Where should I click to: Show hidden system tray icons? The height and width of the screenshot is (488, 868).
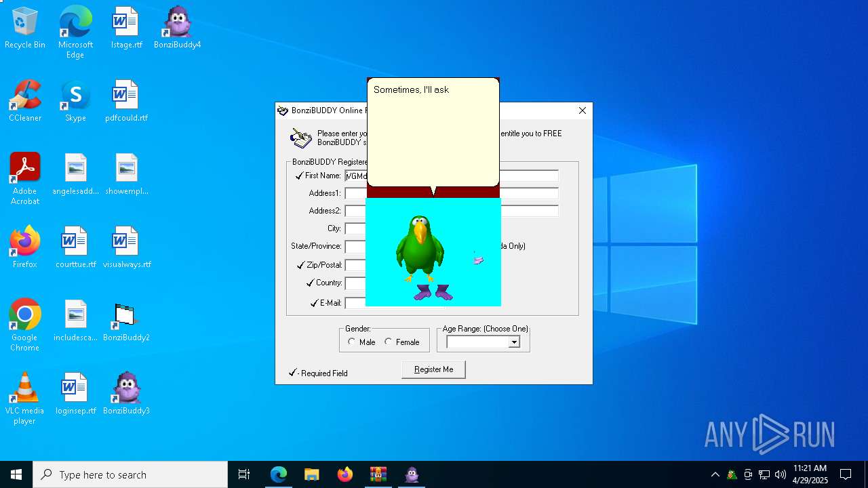tap(715, 474)
